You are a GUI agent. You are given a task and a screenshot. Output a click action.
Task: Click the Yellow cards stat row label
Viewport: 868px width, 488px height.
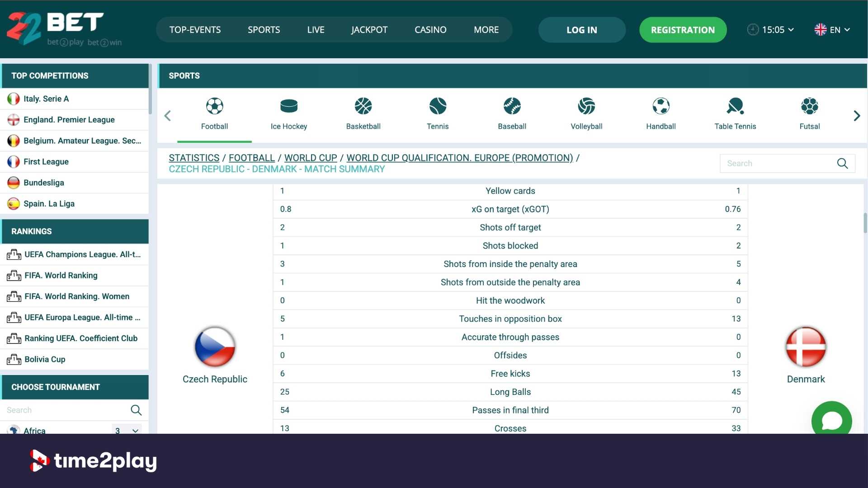510,191
